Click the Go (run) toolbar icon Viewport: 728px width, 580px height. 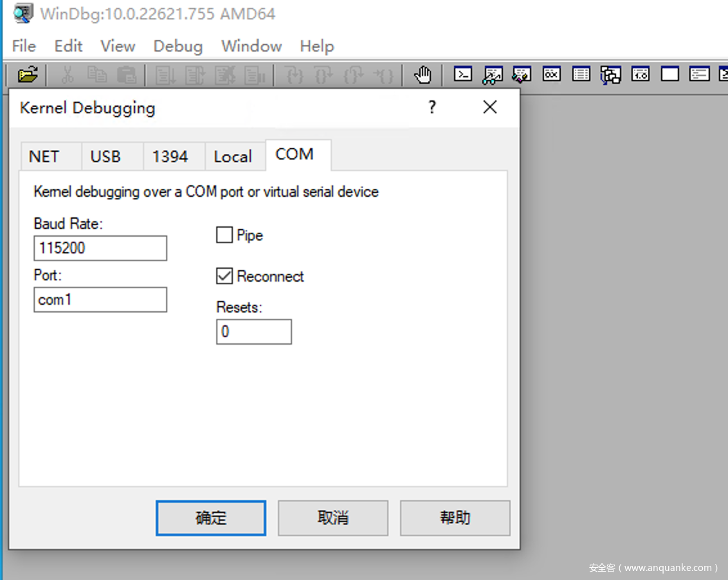click(x=165, y=75)
